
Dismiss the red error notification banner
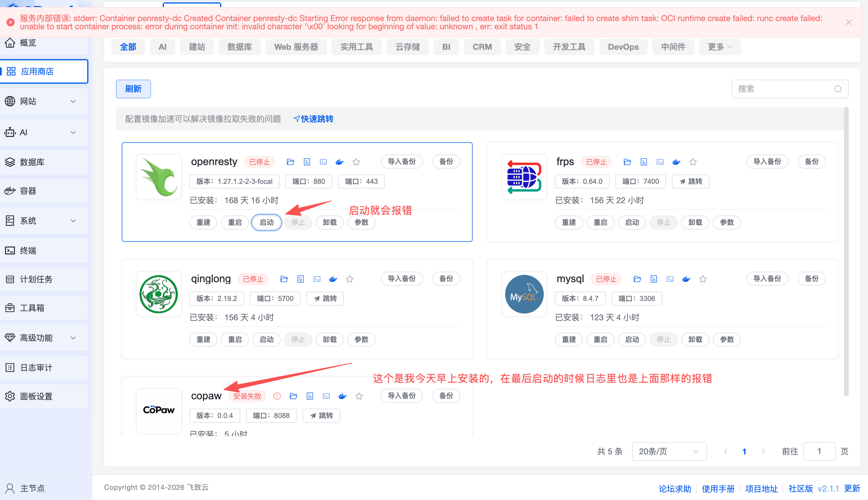tap(848, 22)
